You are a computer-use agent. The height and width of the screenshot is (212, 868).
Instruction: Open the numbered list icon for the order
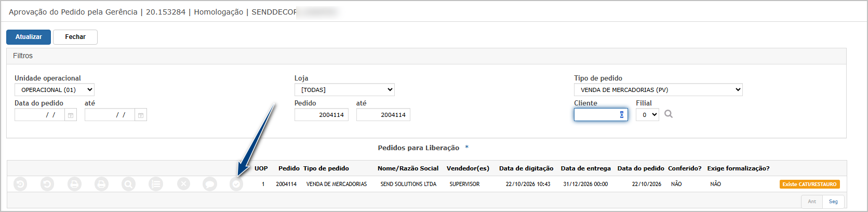(155, 184)
